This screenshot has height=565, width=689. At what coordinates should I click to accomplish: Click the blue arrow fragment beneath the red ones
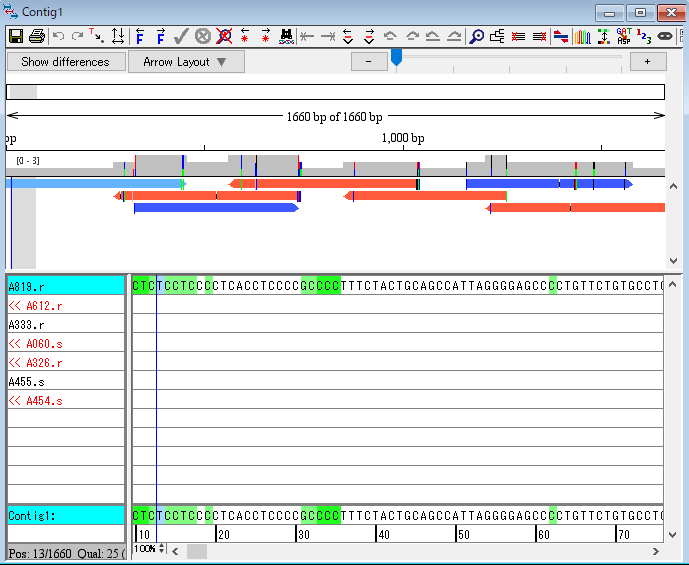216,208
